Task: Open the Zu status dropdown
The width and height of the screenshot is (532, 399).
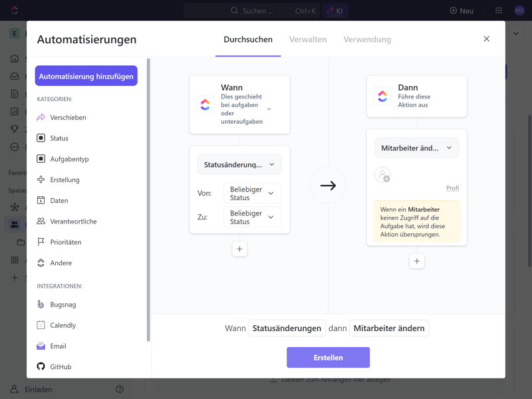Action: point(252,217)
